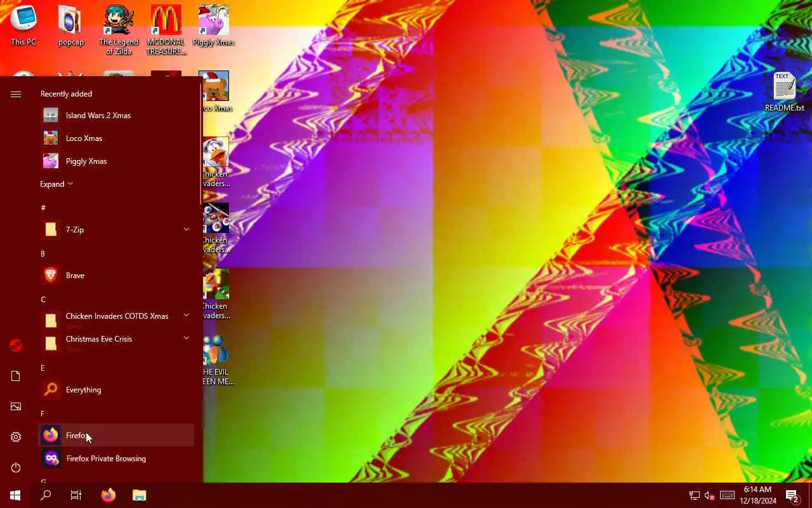The height and width of the screenshot is (508, 812).
Task: Open the user account avatar in Start rail
Action: pos(16,345)
